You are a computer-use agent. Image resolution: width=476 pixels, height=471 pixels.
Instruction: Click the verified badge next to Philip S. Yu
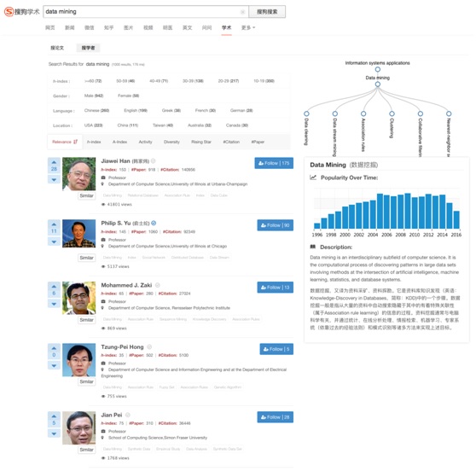[x=154, y=224]
